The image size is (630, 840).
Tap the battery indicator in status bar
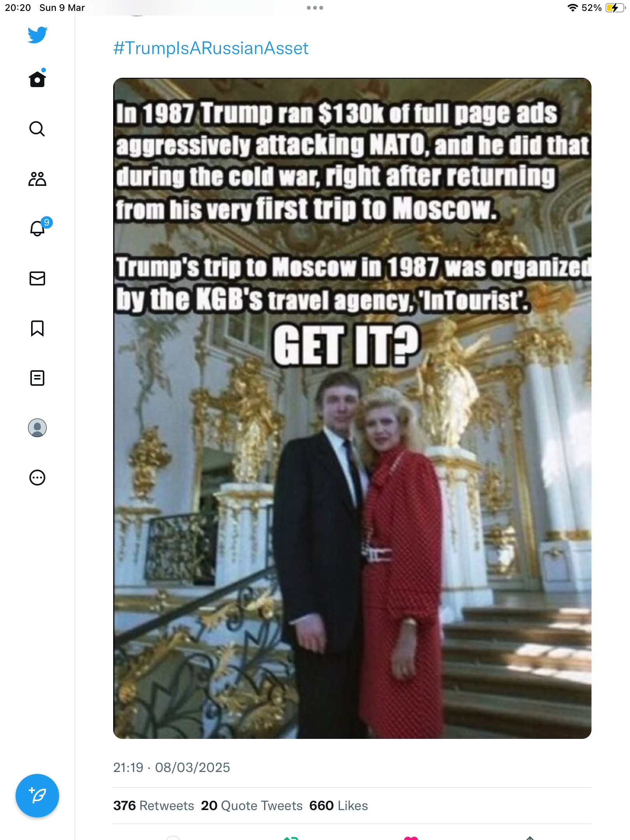[x=615, y=8]
